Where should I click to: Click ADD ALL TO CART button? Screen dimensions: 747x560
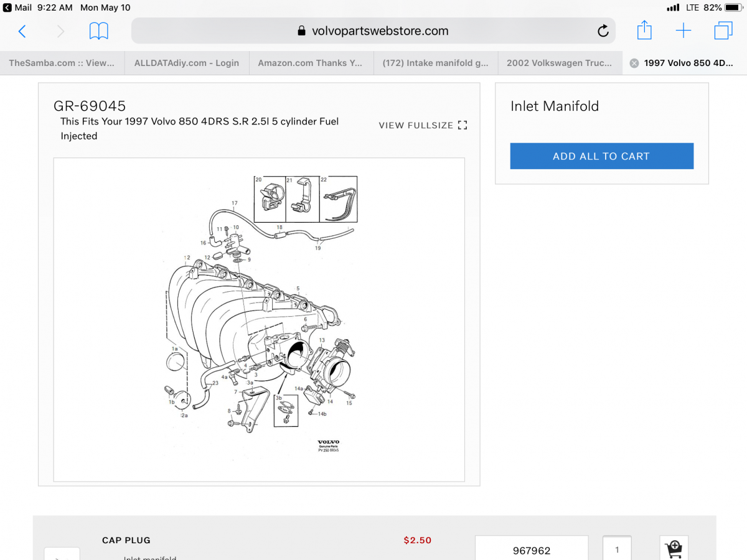(x=601, y=156)
